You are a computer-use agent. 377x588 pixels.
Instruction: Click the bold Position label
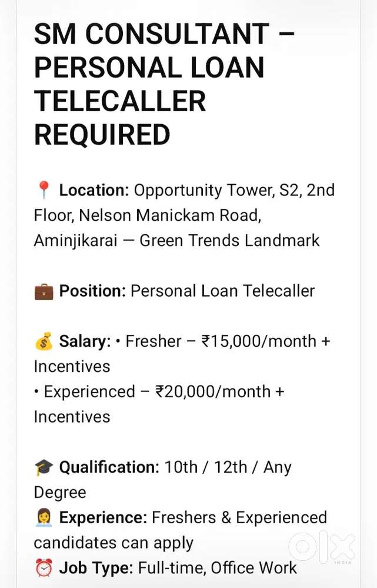point(92,291)
